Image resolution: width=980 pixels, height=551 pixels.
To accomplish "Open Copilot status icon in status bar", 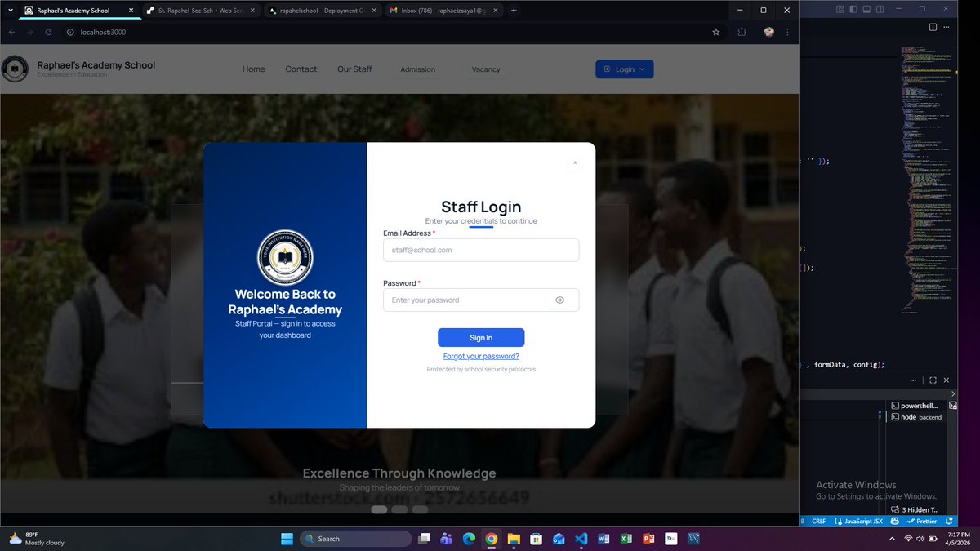I will click(x=895, y=521).
